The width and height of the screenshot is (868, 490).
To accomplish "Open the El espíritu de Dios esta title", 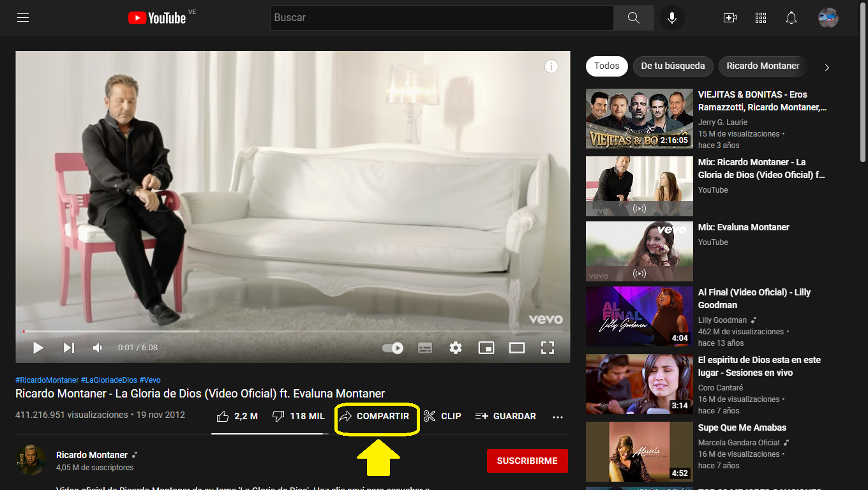I will (x=759, y=366).
